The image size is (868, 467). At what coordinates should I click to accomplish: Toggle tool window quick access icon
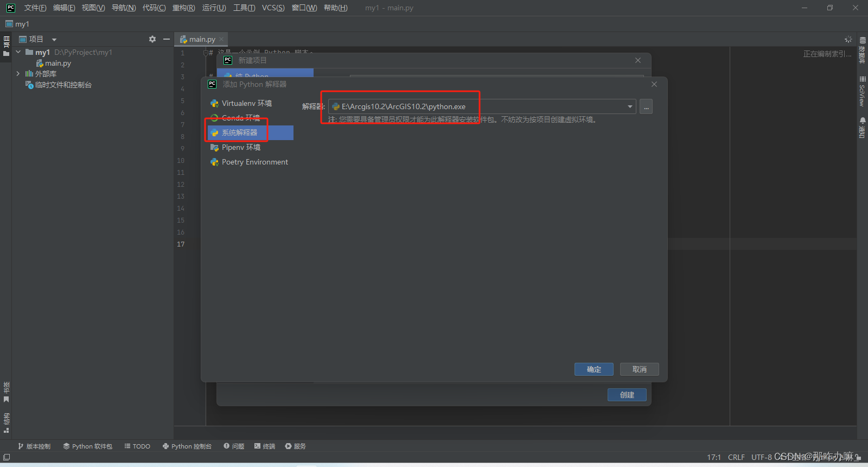6,457
